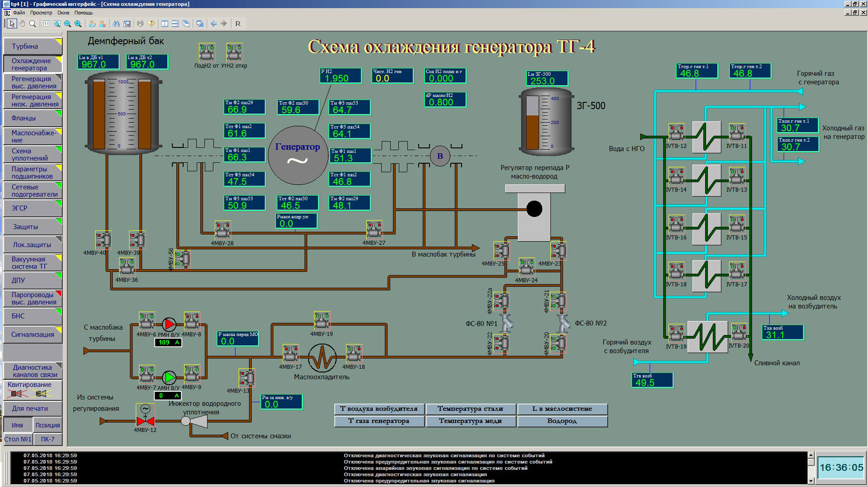868x487 pixels.
Task: Cascade windows toolbar icon
Action: tap(186, 23)
